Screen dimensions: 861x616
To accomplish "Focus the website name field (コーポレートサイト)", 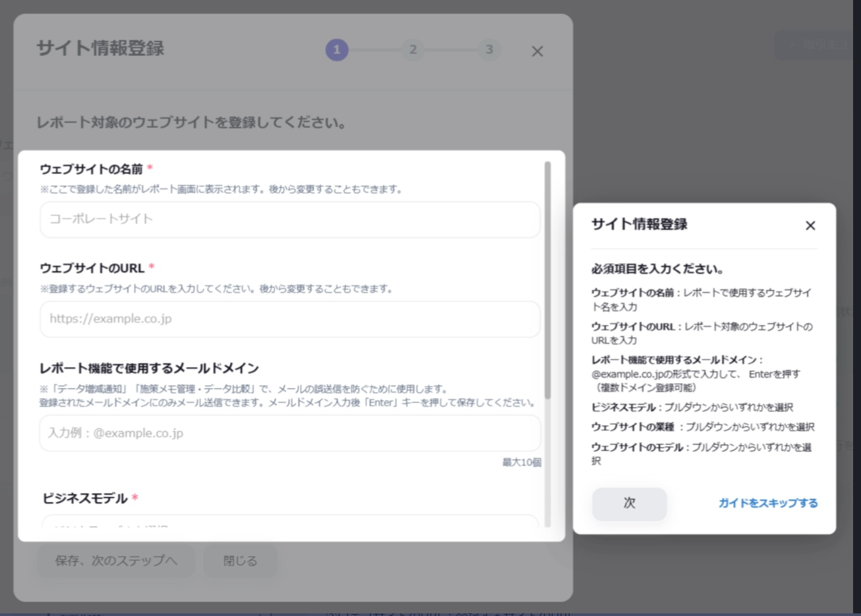I will pos(289,219).
